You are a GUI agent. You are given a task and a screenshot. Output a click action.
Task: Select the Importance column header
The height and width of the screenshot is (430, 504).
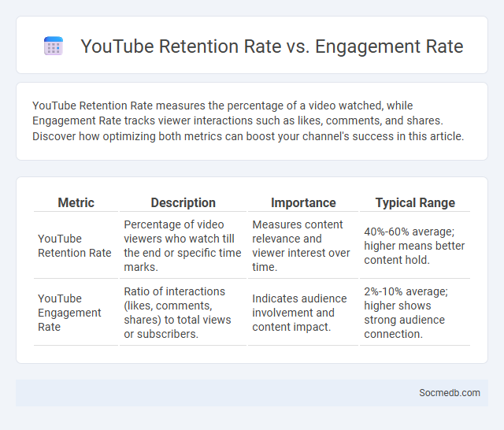pyautogui.click(x=303, y=202)
